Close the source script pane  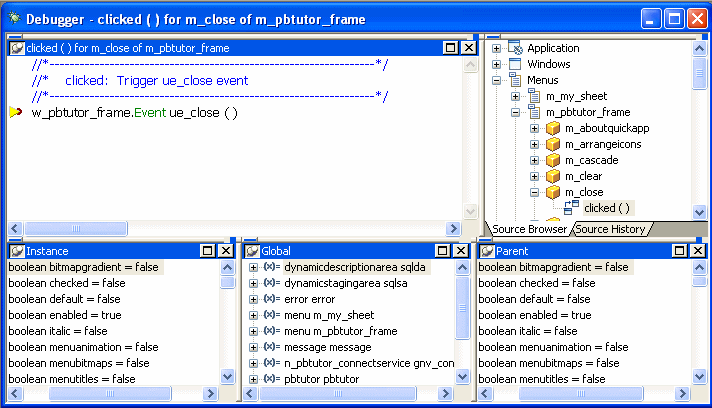click(469, 48)
